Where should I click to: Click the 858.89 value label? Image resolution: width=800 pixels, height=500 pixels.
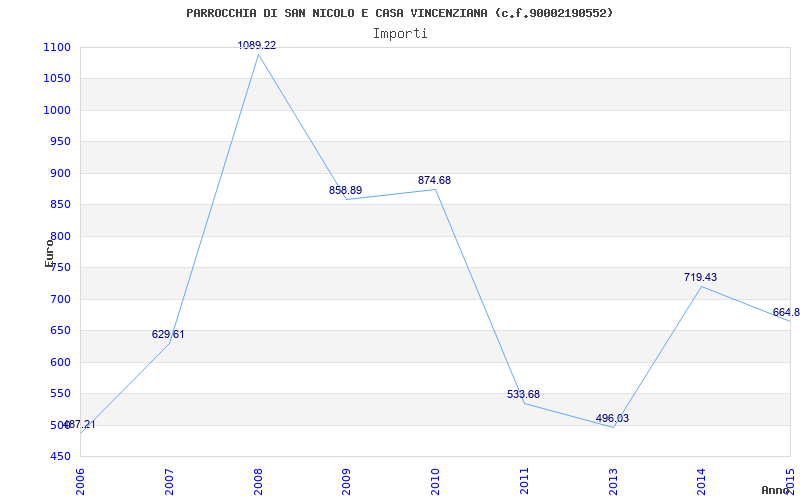[345, 190]
